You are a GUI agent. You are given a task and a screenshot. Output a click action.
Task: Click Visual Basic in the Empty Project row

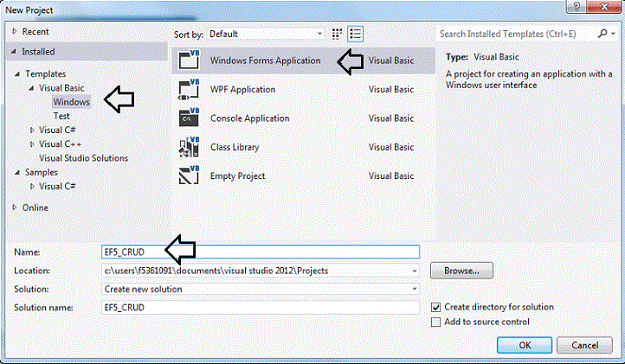pyautogui.click(x=391, y=176)
